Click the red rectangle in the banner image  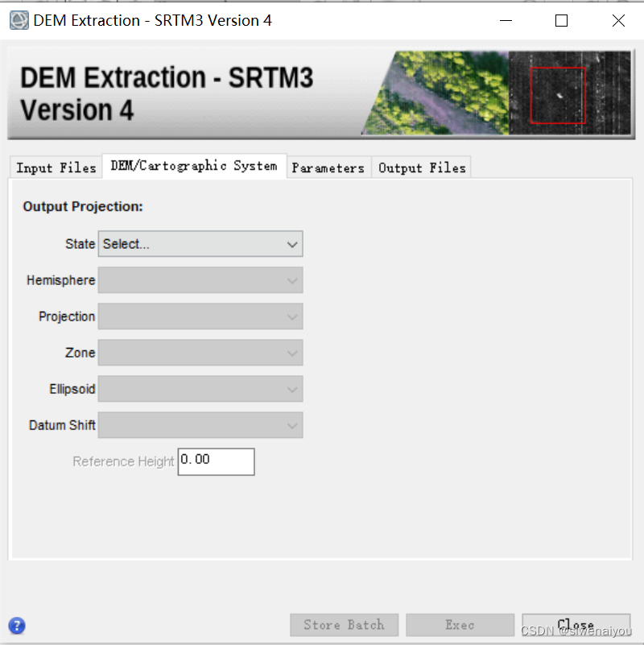(x=559, y=93)
